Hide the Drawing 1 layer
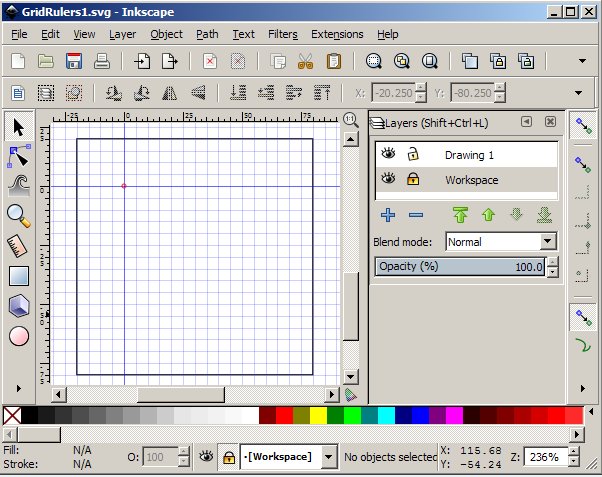 (x=387, y=155)
